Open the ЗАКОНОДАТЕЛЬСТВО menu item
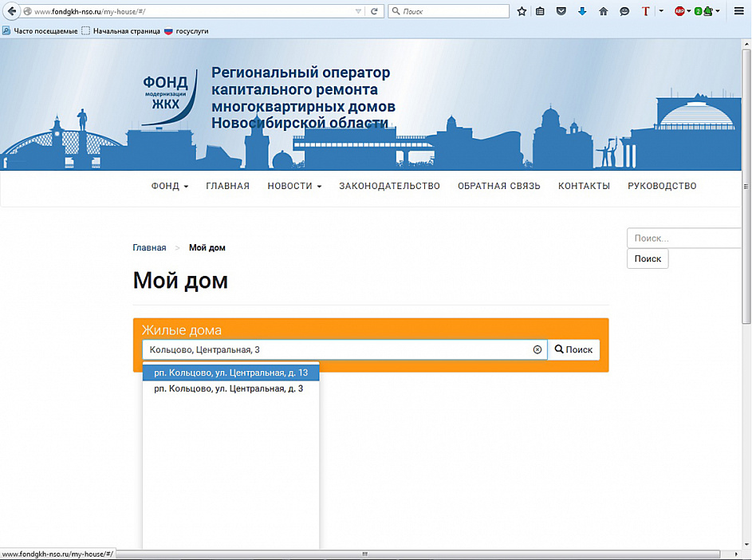The image size is (752, 560). [389, 186]
